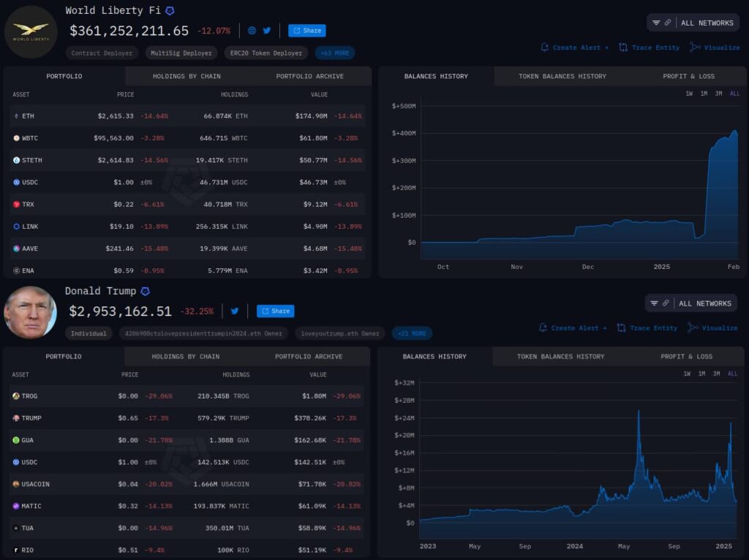This screenshot has width=749, height=560.
Task: Click the loveyoutrump.eth Owner tag
Action: tap(340, 333)
